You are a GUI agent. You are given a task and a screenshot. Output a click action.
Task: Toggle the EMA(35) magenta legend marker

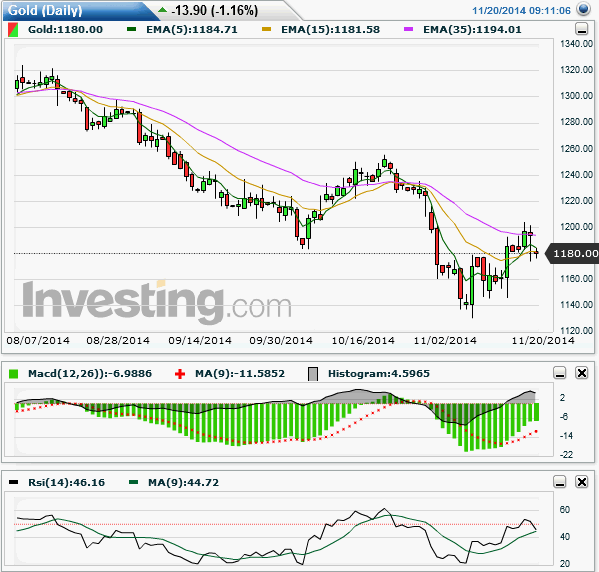408,29
